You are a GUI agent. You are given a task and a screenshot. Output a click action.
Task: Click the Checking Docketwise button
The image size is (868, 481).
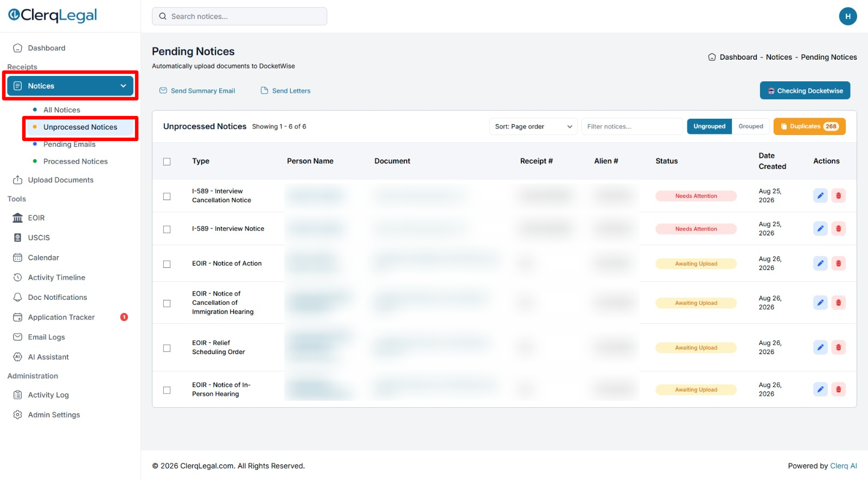coord(805,91)
